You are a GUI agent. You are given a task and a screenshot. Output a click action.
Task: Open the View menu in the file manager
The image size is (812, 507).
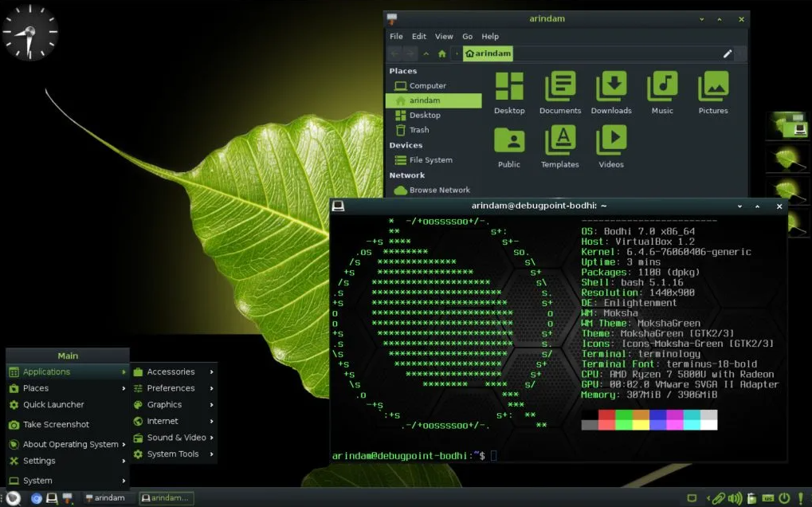[x=443, y=36]
